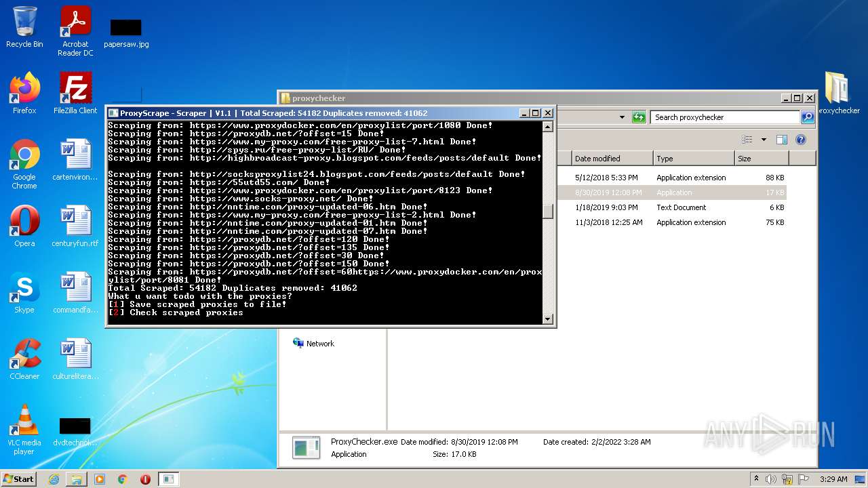Click the taskbar clock showing 3:29 AM
Viewport: 868px width, 488px height.
pos(833,479)
